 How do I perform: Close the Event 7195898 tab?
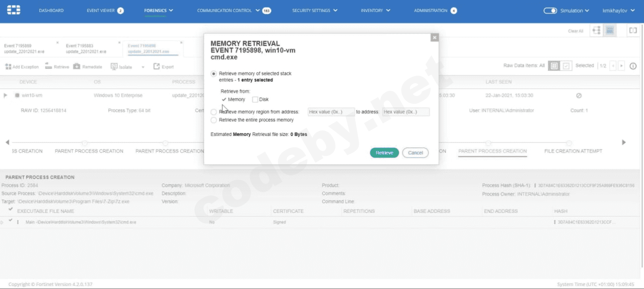(181, 43)
